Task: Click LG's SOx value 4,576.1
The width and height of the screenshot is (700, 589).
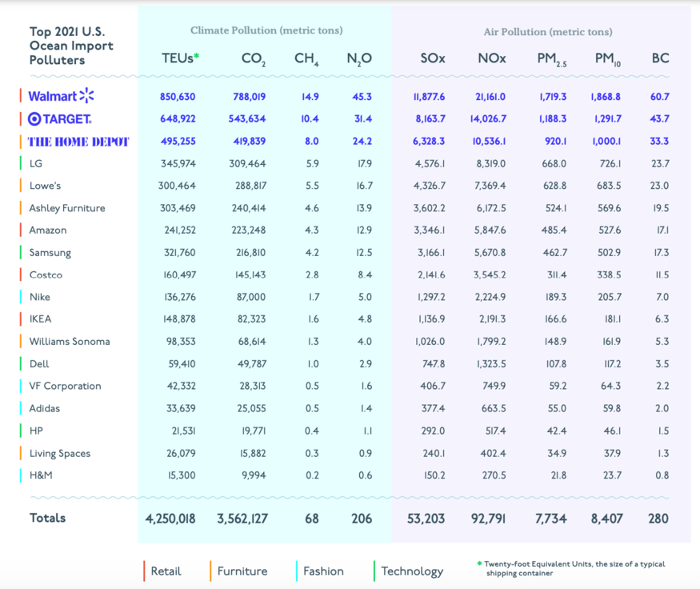Action: (430, 163)
